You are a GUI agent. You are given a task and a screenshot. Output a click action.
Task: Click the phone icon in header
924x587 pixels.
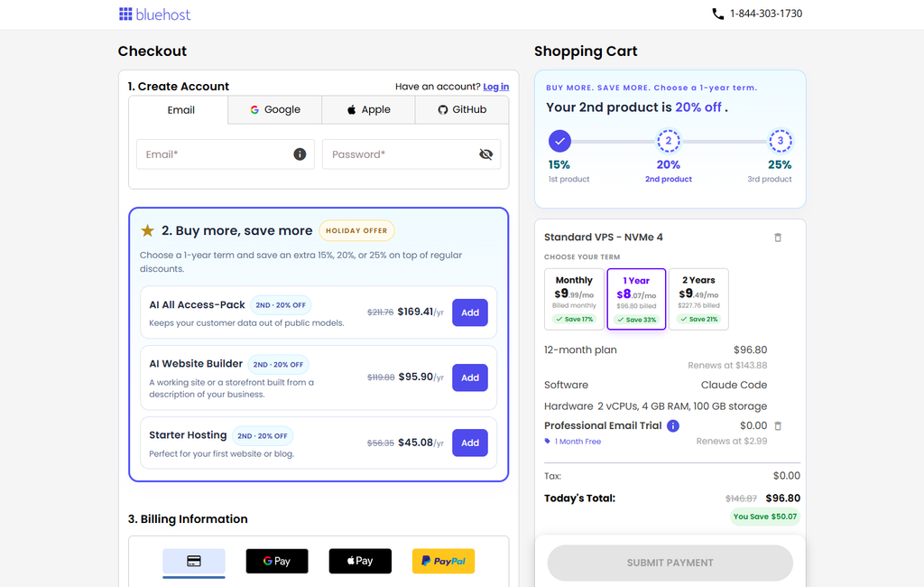(717, 14)
